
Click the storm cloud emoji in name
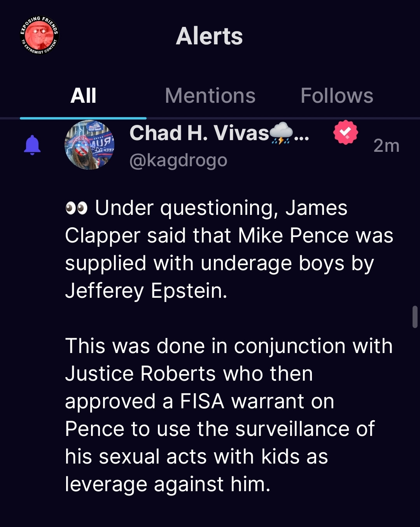pyautogui.click(x=281, y=133)
